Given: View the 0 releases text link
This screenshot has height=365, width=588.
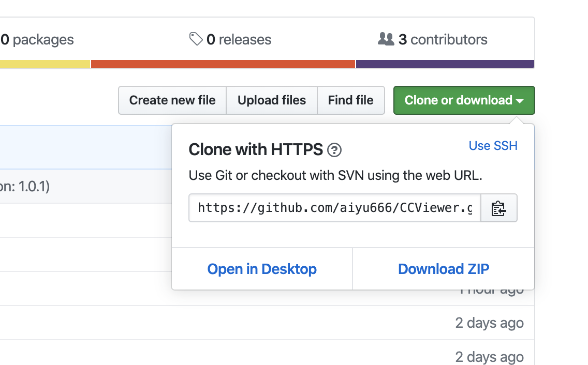Looking at the screenshot, I should pyautogui.click(x=239, y=40).
